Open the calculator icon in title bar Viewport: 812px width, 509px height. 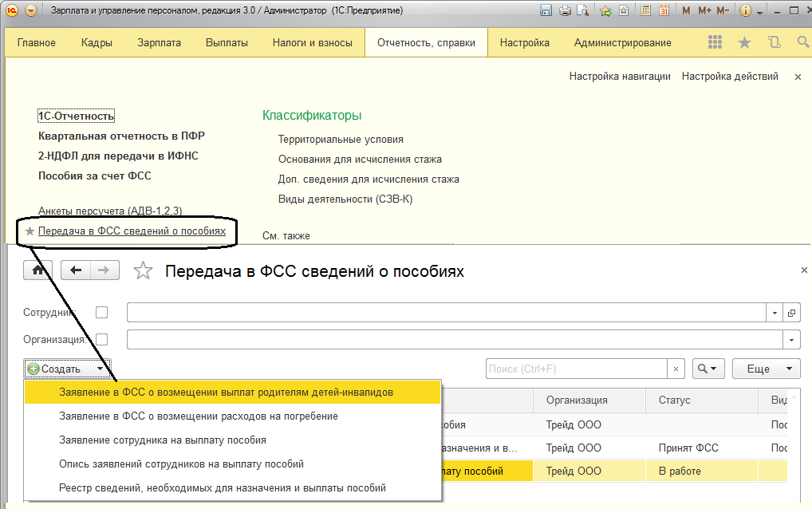pyautogui.click(x=645, y=11)
